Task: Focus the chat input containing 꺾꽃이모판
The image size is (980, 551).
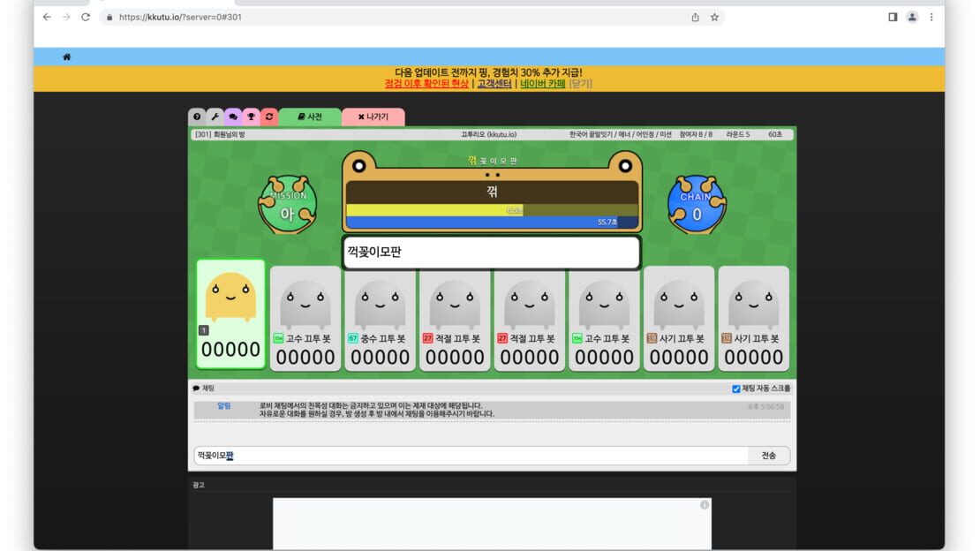Action: click(x=471, y=456)
